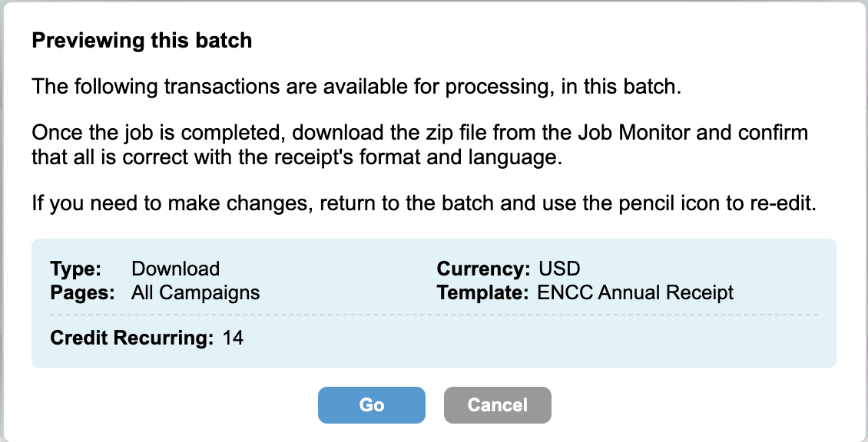The width and height of the screenshot is (868, 442).
Task: Click the "All Campaigns" value
Action: tap(196, 292)
